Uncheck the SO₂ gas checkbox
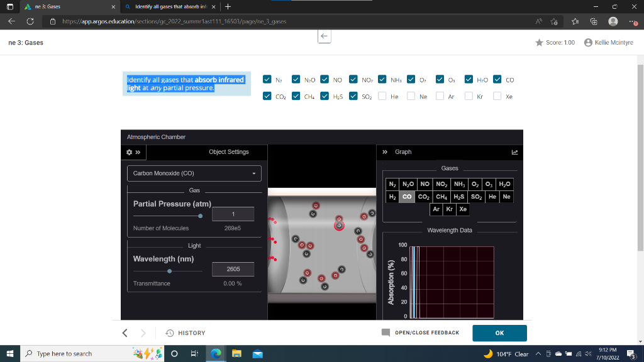The height and width of the screenshot is (362, 644). point(353,96)
